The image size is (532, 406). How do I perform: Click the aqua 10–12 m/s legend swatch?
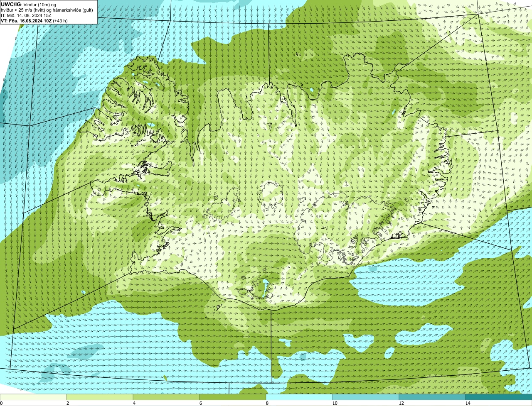[366, 397]
